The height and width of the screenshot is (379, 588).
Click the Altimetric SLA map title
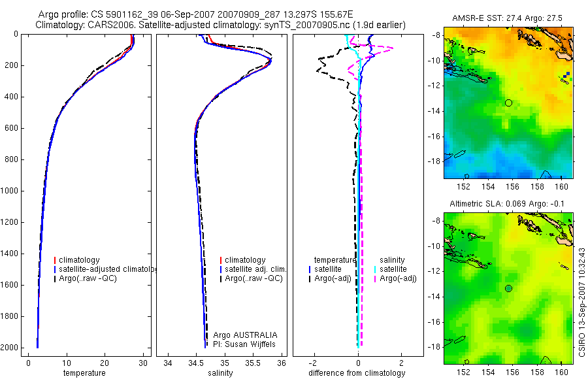coord(507,204)
